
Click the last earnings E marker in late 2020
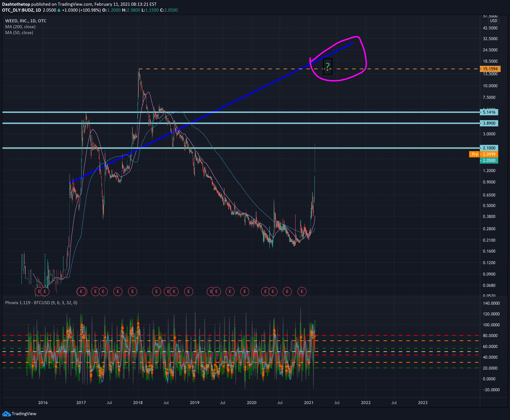tap(302, 292)
